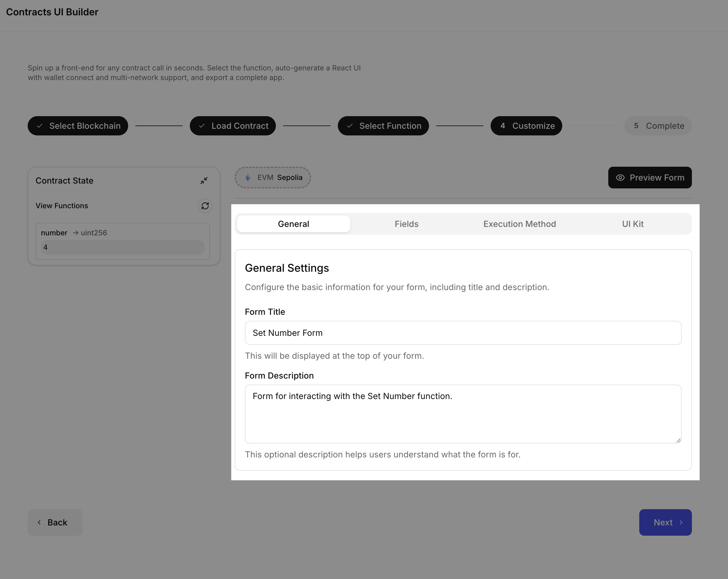Open the Execution Method tab
The width and height of the screenshot is (728, 579).
point(519,224)
